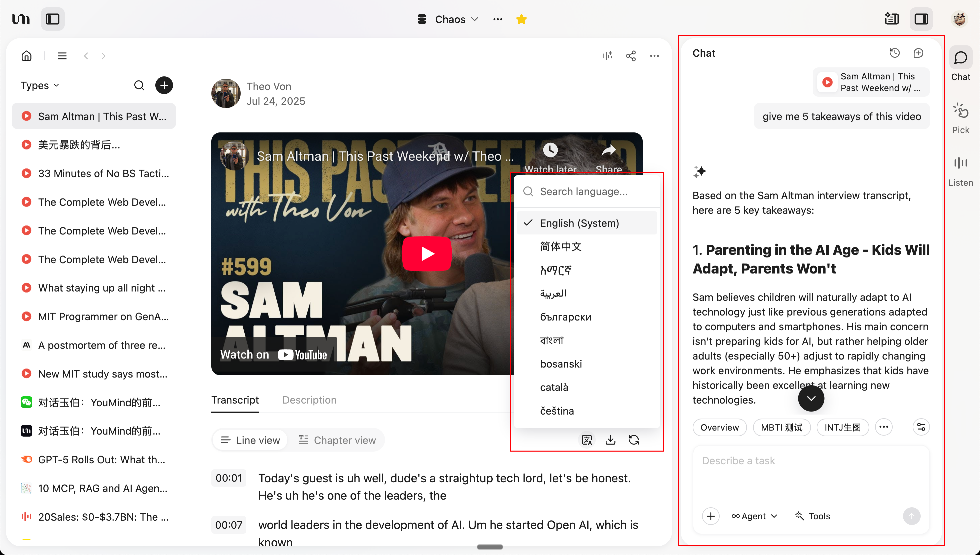Screen dimensions: 980x555
Task: Toggle the right sidebar panel
Action: [921, 19]
